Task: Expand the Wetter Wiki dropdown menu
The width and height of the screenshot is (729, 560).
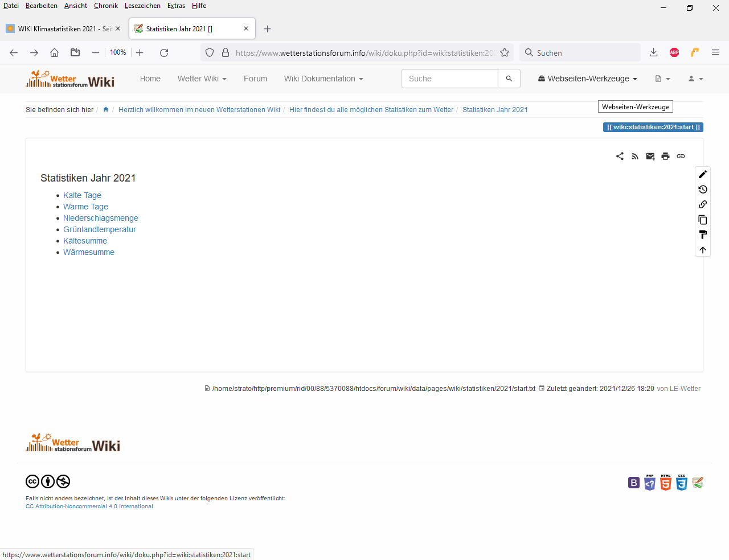Action: pos(202,79)
